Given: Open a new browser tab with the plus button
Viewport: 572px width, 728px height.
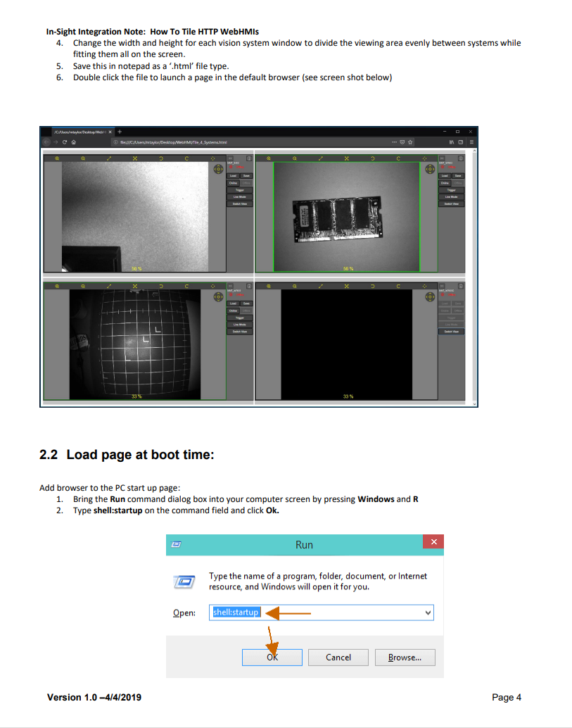Looking at the screenshot, I should coord(119,131).
